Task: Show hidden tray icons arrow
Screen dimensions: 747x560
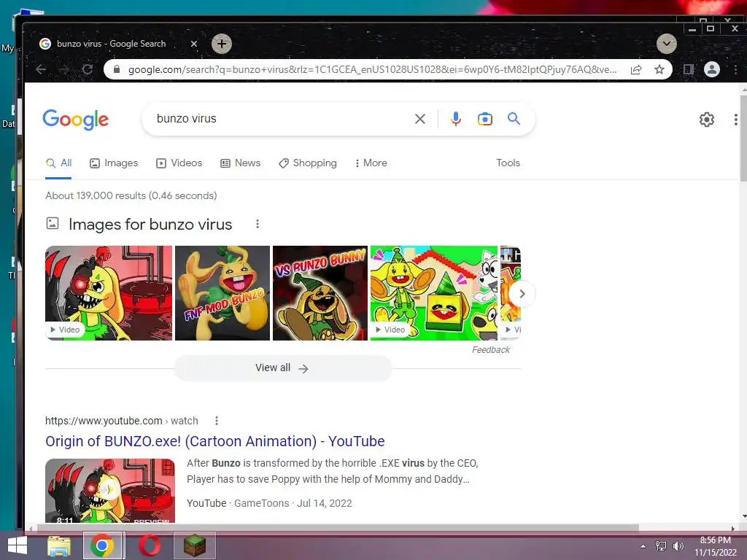Action: 643,546
